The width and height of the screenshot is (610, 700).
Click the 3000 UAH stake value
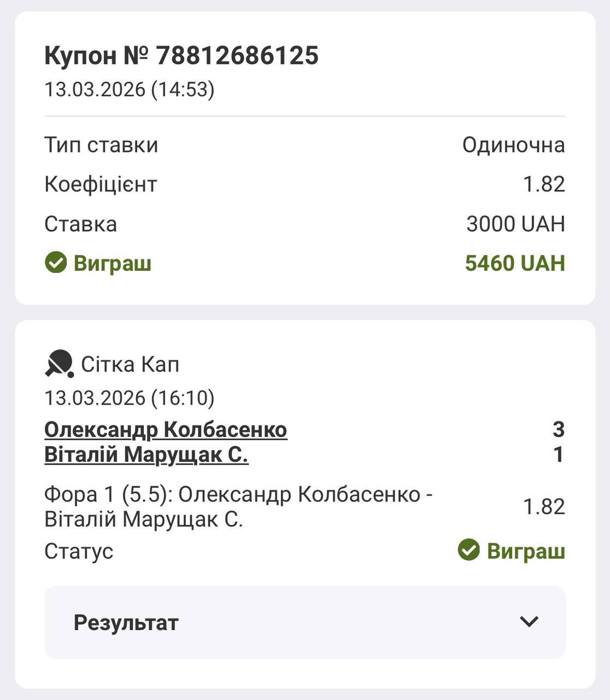click(515, 224)
